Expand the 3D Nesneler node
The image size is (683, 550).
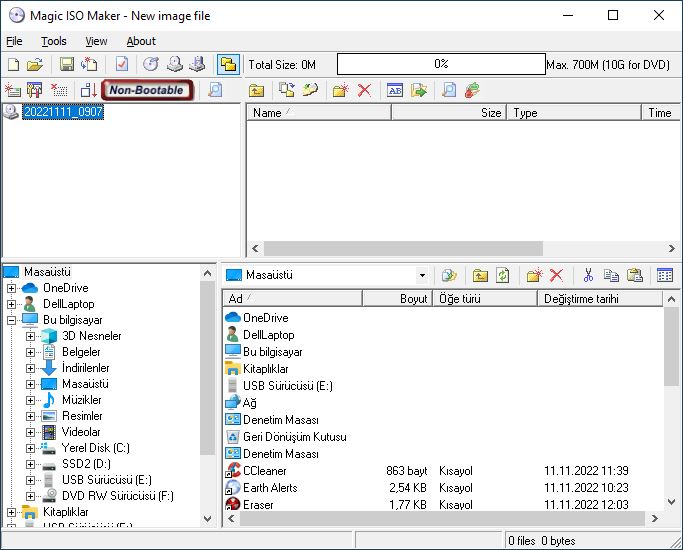30,336
